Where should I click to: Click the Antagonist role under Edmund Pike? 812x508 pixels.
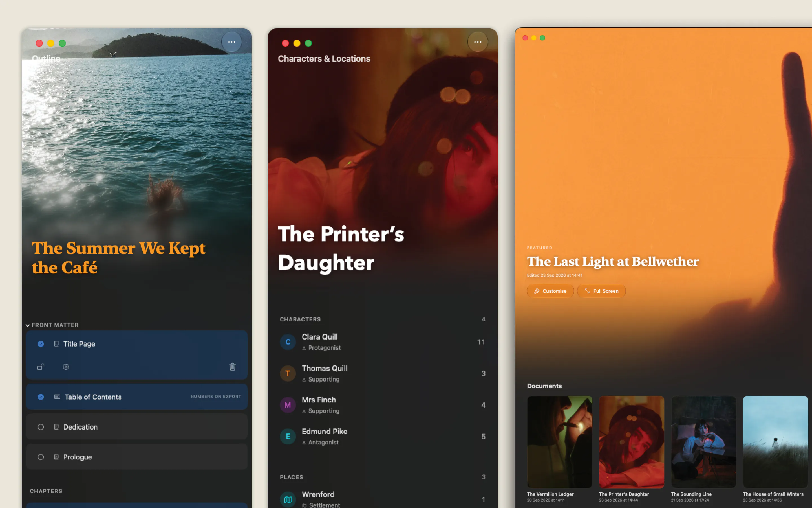coord(323,443)
